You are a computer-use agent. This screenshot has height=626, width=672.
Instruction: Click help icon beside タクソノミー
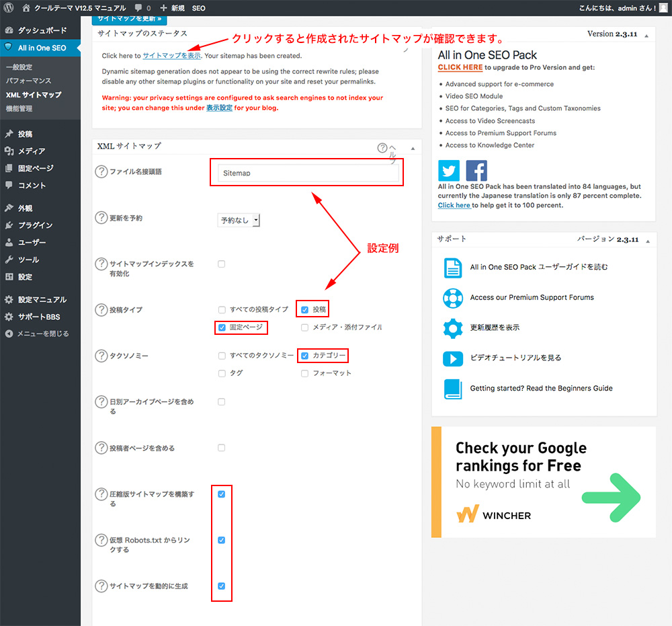click(101, 356)
